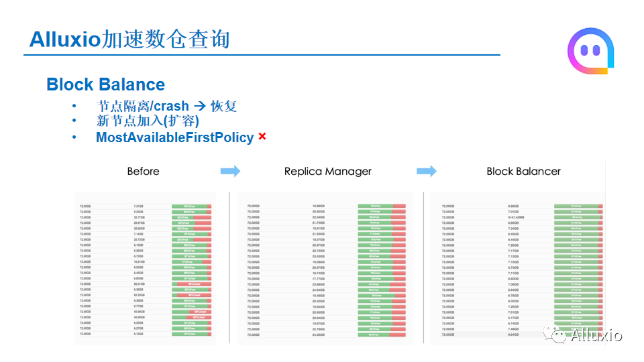Click the MostAvailableFirstPolicy bullet text
Viewport: 644px width, 362px height.
174,137
